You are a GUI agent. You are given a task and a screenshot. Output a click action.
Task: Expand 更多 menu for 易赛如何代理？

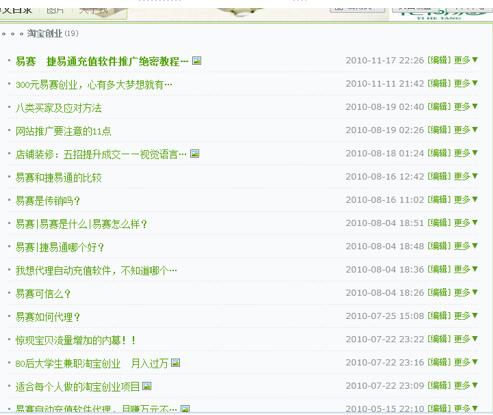click(466, 316)
